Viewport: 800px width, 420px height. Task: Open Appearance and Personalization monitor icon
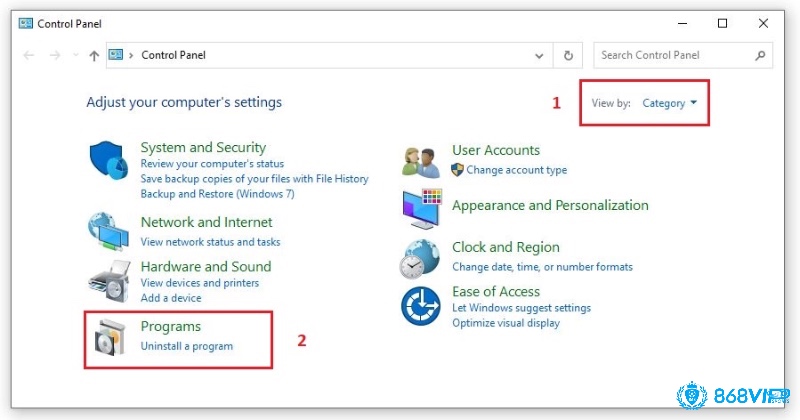coord(421,207)
